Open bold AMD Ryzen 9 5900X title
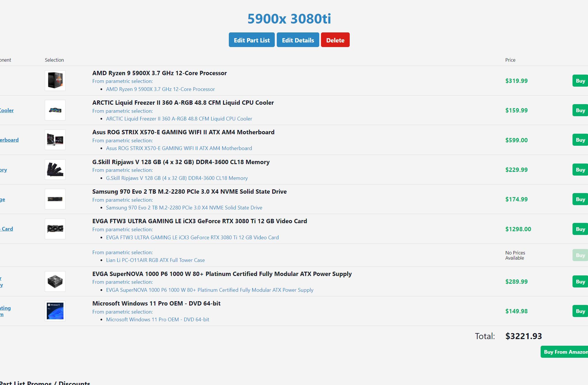588x385 pixels. pyautogui.click(x=159, y=73)
